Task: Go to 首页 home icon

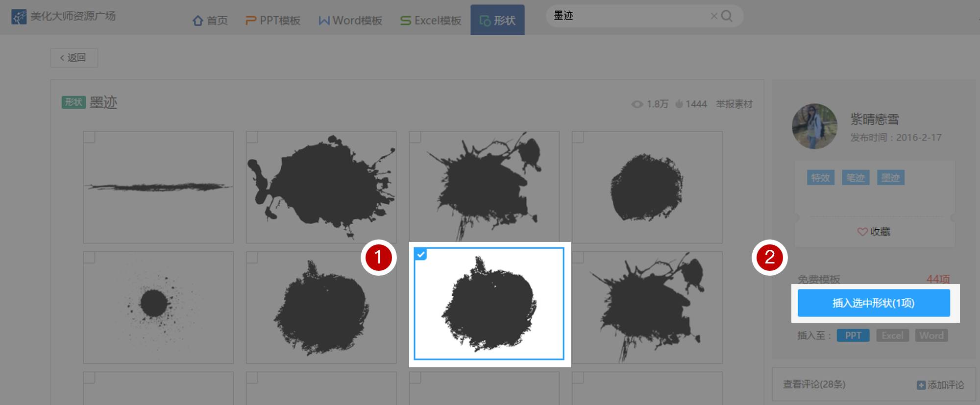Action: 197,21
